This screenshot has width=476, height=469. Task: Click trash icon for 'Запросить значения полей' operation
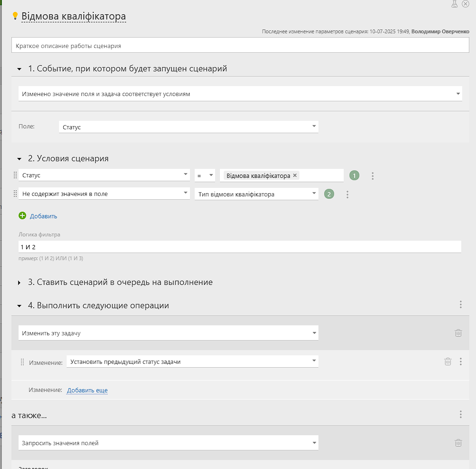click(x=458, y=443)
